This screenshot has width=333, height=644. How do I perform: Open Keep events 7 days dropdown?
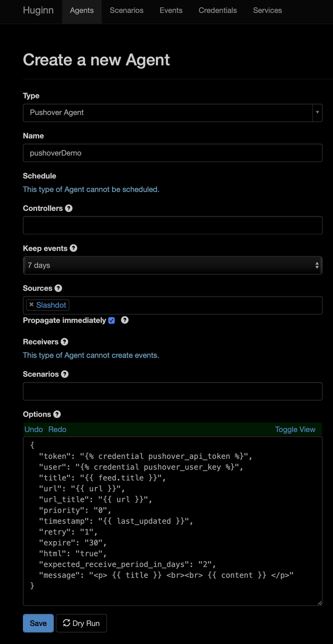pos(173,265)
